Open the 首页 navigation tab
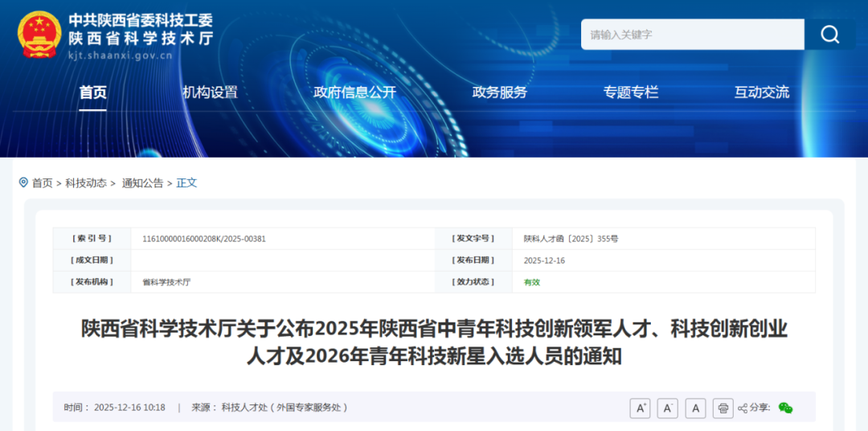 pyautogui.click(x=93, y=92)
